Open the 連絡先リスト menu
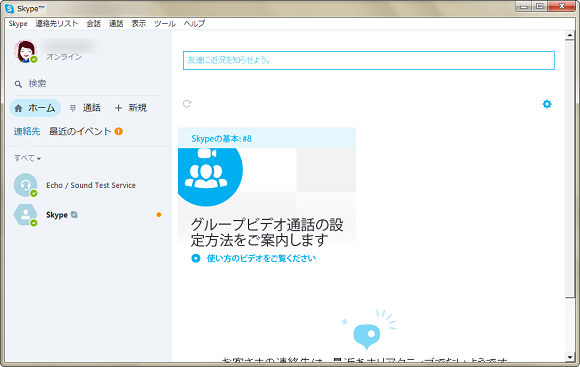The image size is (580, 367). [x=57, y=24]
